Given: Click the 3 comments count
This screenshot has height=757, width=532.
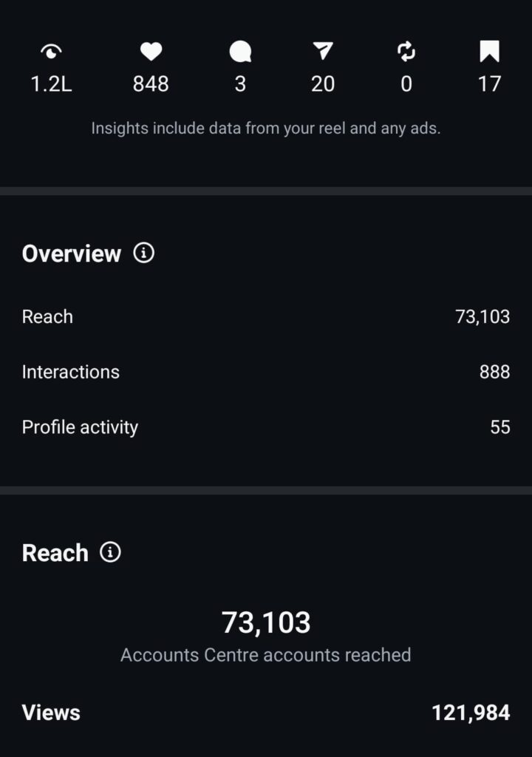Looking at the screenshot, I should point(240,84).
